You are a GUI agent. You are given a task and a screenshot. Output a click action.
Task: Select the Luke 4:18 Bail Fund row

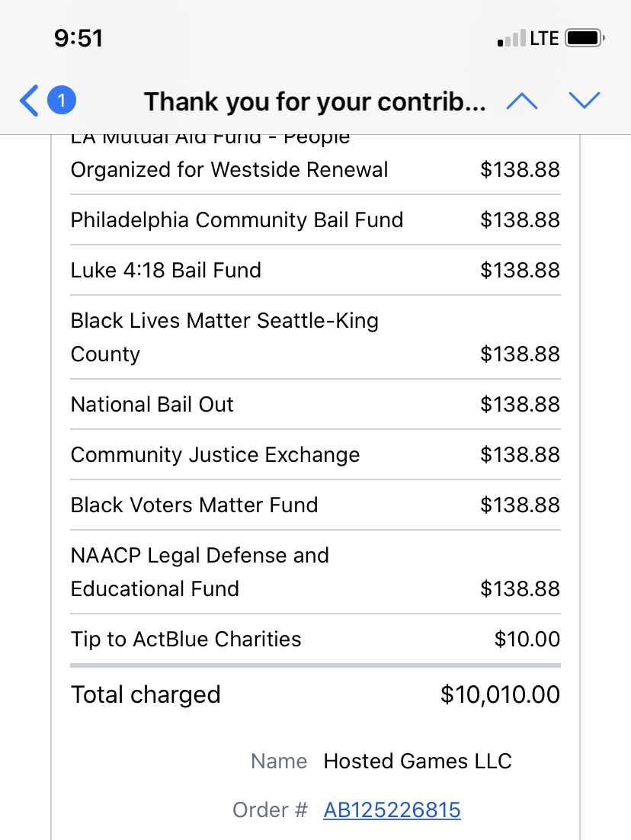tap(166, 271)
